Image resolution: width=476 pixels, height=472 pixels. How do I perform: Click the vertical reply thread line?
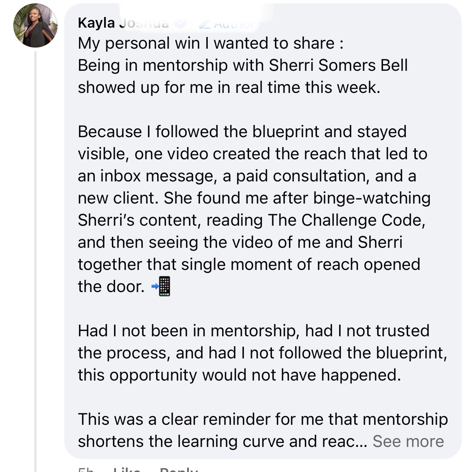coord(36,258)
